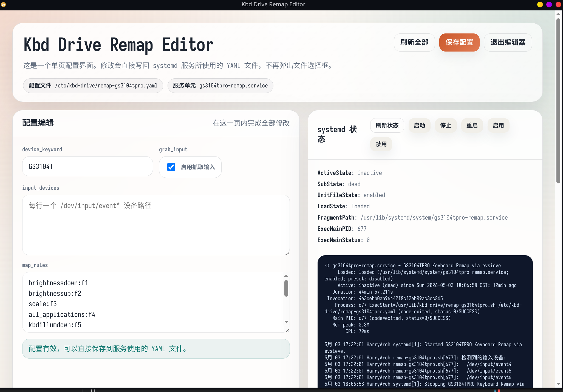
Task: Restart the service with 重启
Action: coord(472,126)
